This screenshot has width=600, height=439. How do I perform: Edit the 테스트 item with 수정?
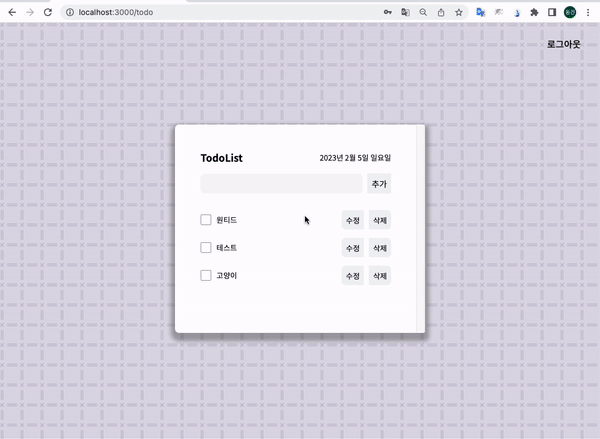click(x=352, y=248)
